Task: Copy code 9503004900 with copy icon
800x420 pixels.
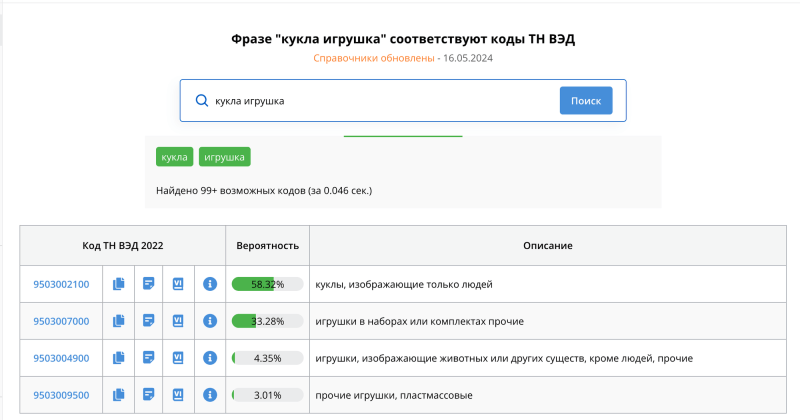Action: pos(118,358)
